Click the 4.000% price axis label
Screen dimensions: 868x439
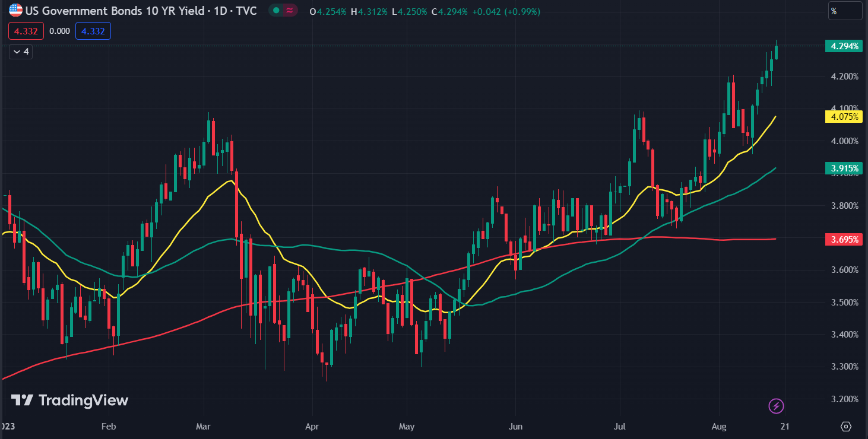844,141
